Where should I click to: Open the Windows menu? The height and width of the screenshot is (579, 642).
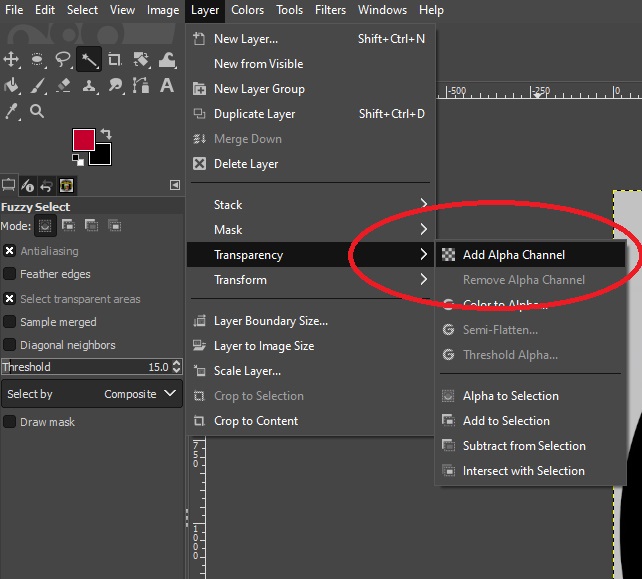(382, 10)
